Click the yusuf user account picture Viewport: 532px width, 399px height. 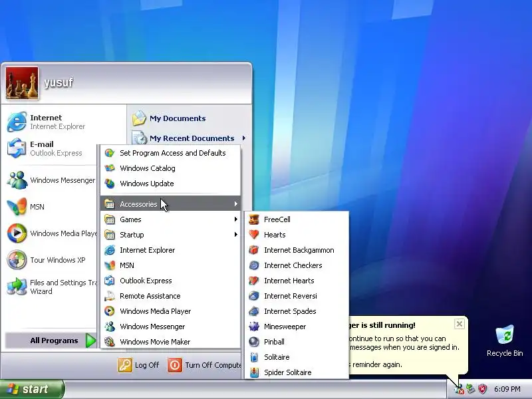click(x=22, y=83)
